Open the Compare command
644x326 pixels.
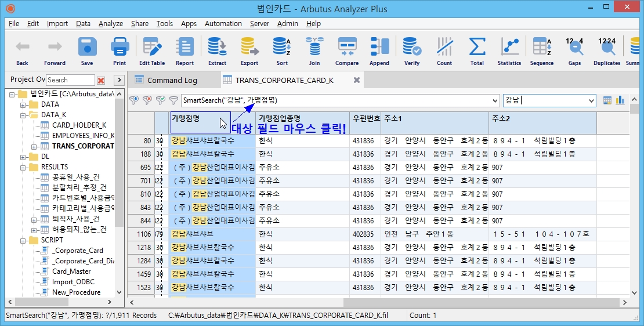coord(347,51)
